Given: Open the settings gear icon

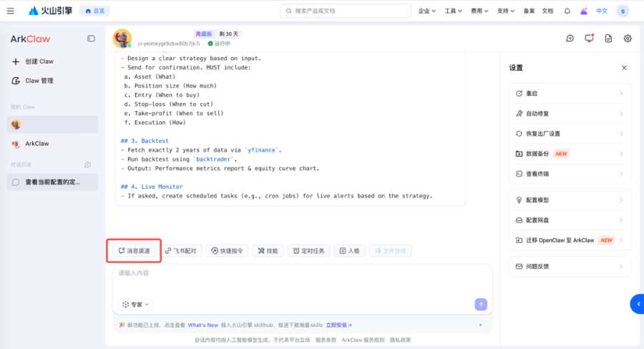Looking at the screenshot, I should (x=628, y=39).
